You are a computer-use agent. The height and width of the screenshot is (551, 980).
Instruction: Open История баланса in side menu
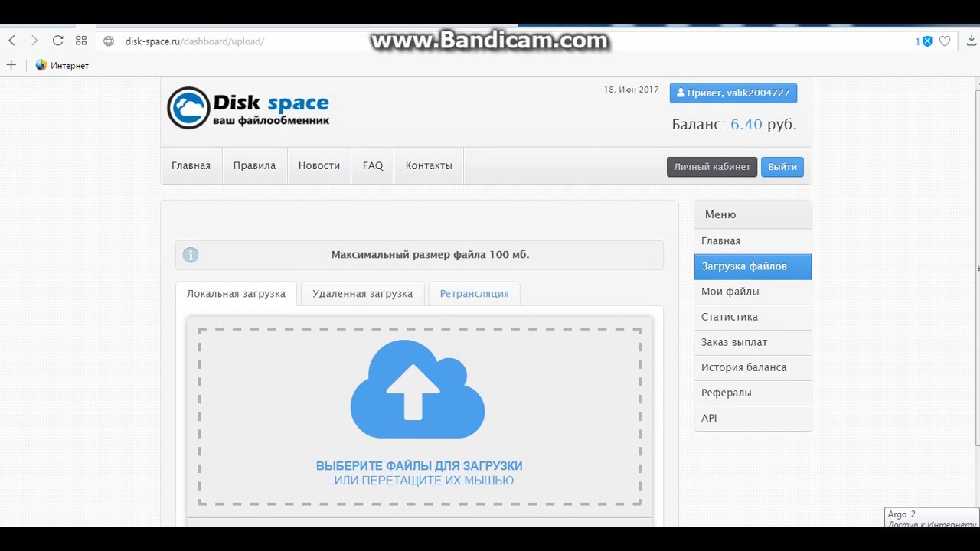click(753, 367)
